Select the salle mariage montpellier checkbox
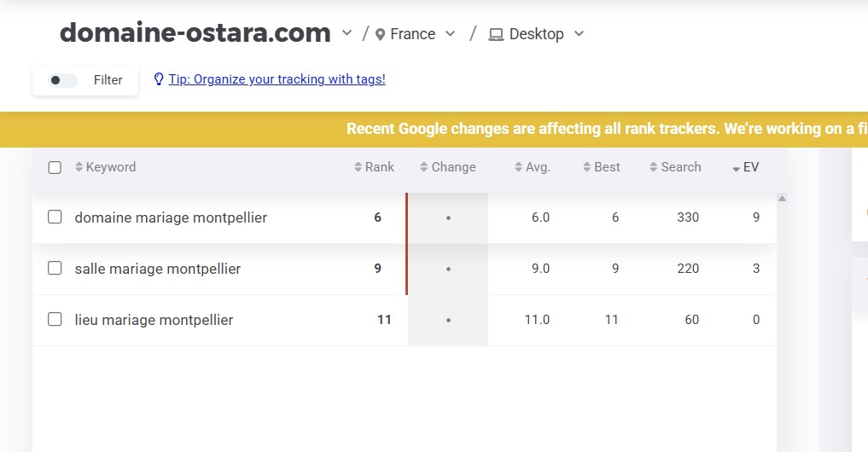The height and width of the screenshot is (452, 868). click(55, 269)
